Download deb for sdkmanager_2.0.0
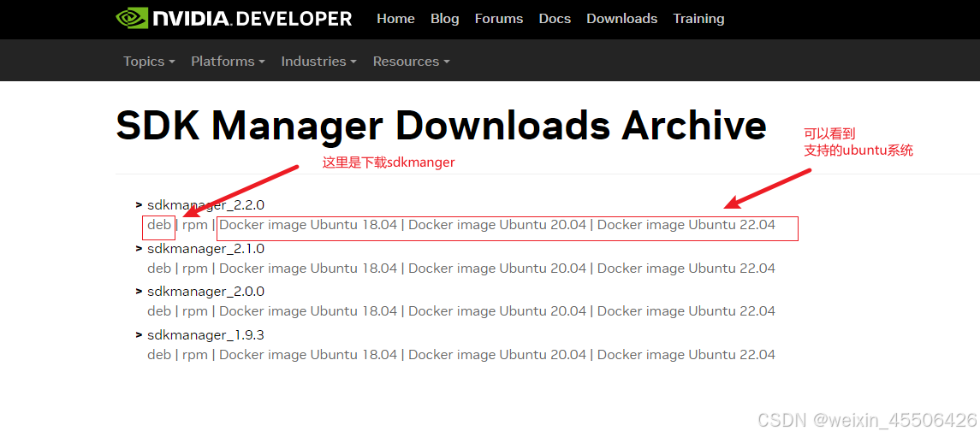The height and width of the screenshot is (437, 980). (158, 311)
